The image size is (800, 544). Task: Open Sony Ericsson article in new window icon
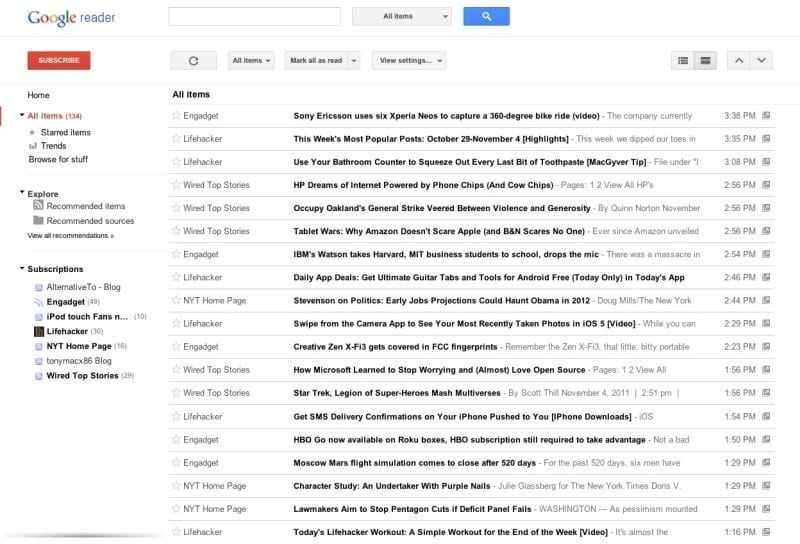tap(766, 116)
